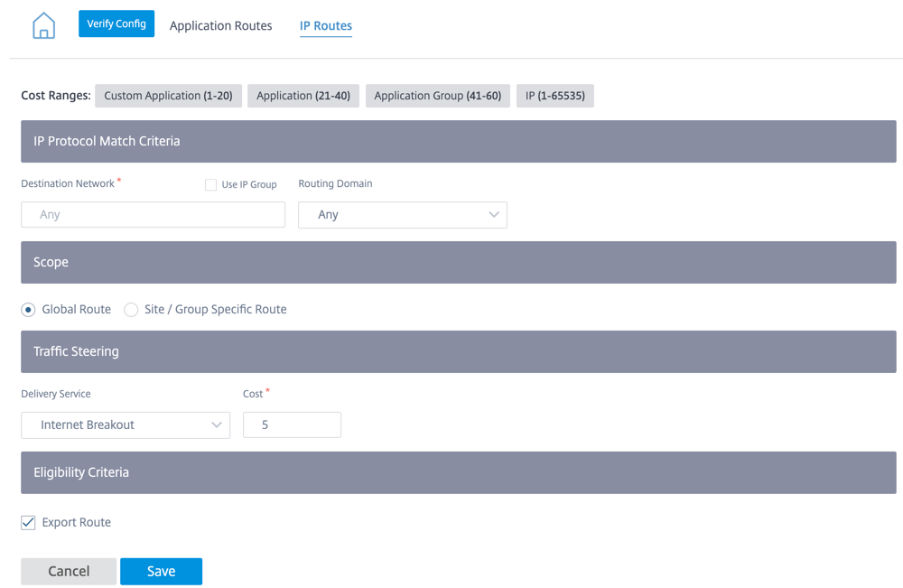The height and width of the screenshot is (588, 903).
Task: Click the Eligibility Criteria section header
Action: click(459, 472)
